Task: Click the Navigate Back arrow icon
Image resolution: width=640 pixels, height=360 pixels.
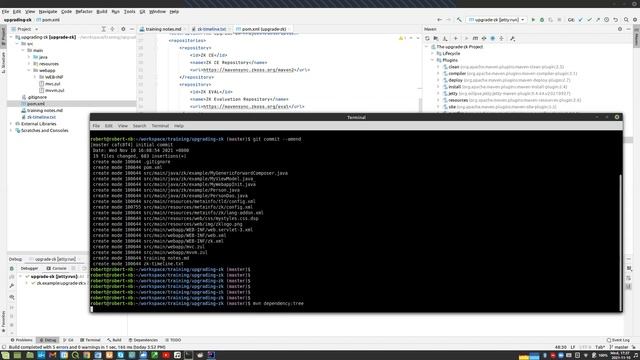Action: point(440,20)
